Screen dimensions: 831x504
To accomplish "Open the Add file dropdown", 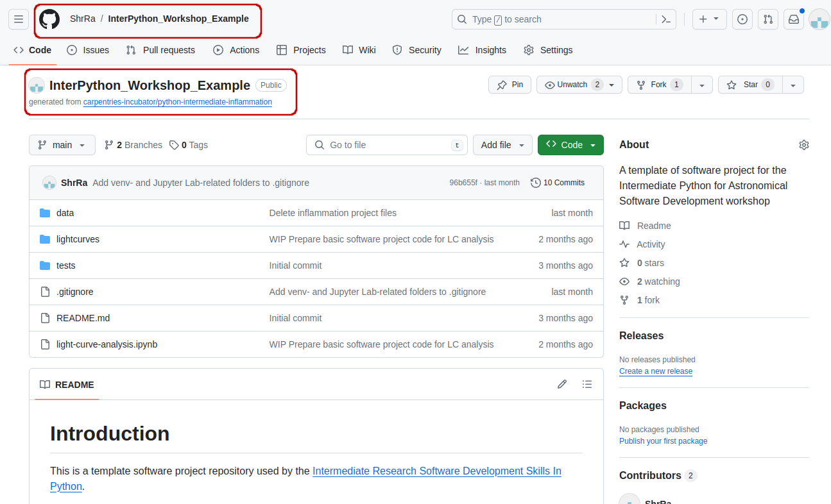I will [502, 145].
